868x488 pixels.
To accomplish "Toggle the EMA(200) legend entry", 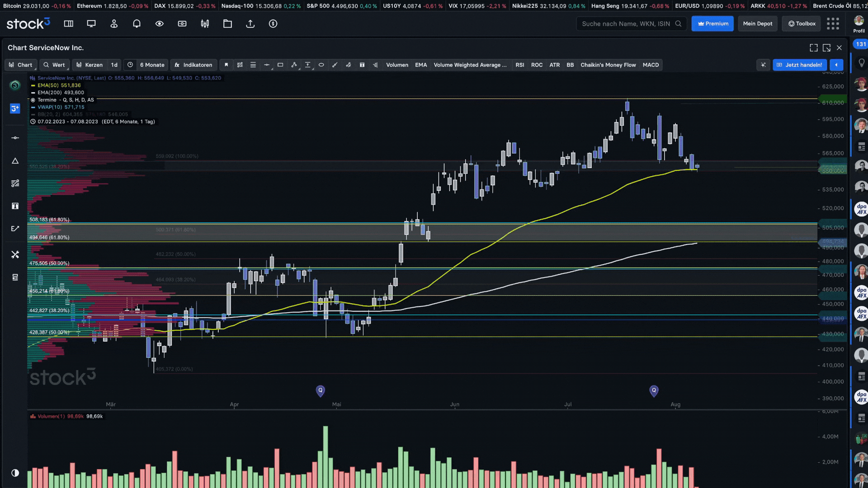I will 57,92.
